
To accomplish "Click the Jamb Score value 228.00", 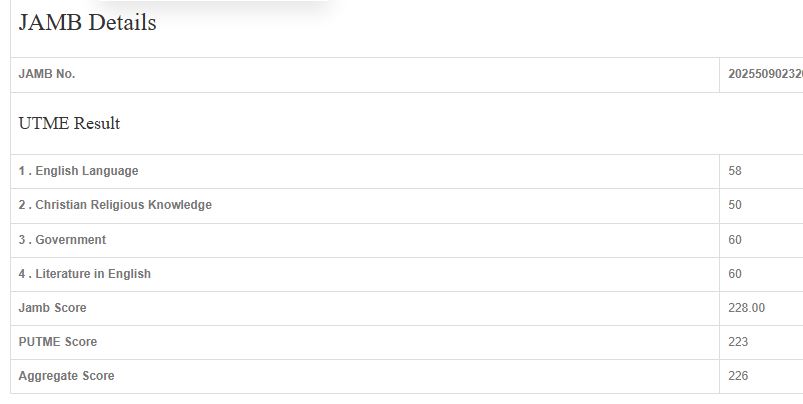I will pos(746,308).
